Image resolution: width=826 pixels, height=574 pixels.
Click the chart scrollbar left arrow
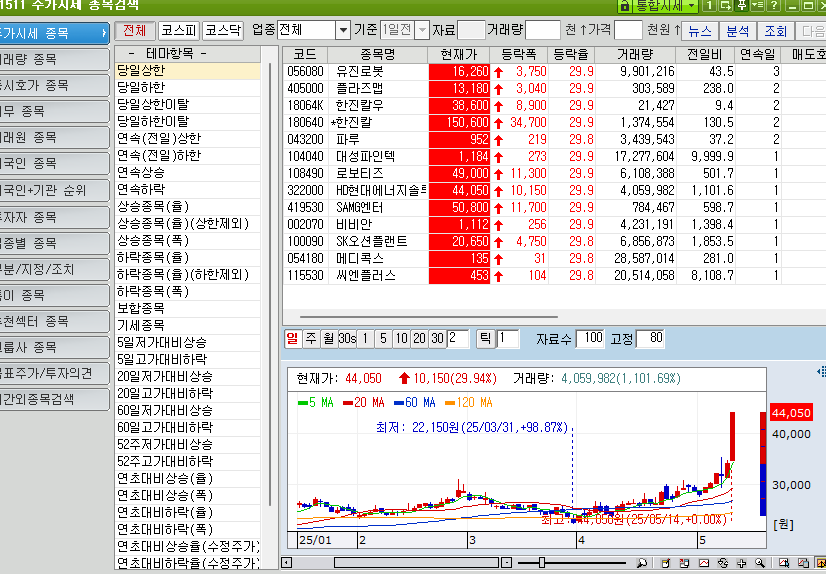[287, 562]
